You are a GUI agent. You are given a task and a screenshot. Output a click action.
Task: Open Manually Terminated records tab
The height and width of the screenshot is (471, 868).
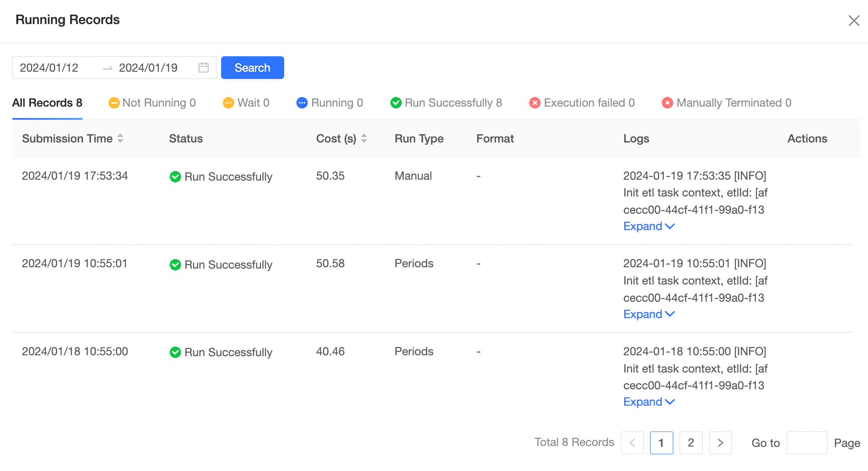(726, 103)
